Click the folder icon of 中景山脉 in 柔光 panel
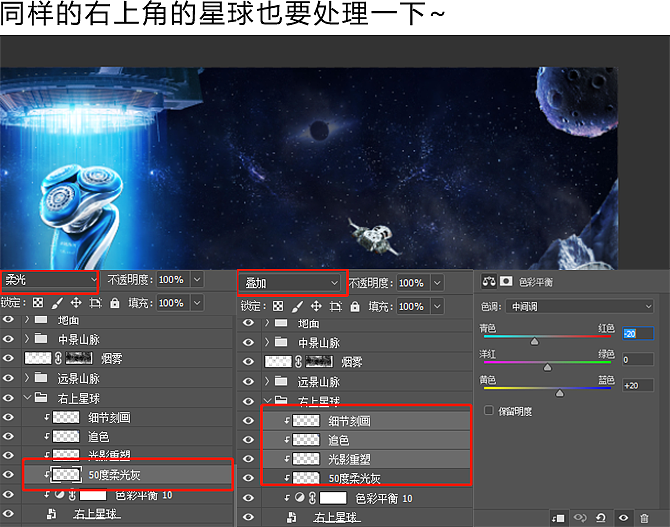This screenshot has width=670, height=527. [41, 339]
